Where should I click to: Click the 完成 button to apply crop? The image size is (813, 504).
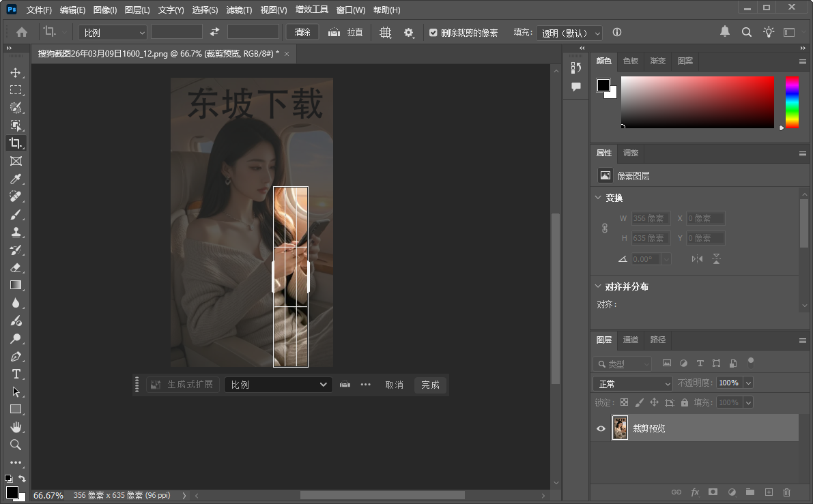point(430,385)
